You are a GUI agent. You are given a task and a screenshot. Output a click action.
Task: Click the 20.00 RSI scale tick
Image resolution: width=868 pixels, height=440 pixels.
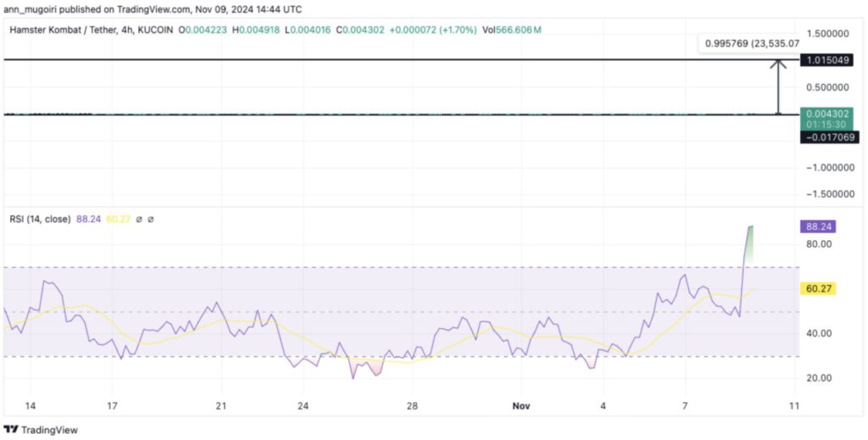818,378
